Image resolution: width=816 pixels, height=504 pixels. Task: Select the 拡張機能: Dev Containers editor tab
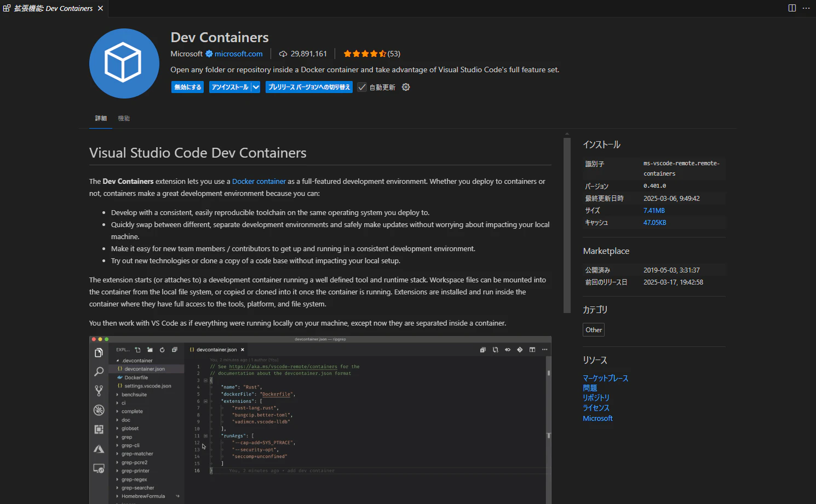coord(54,8)
